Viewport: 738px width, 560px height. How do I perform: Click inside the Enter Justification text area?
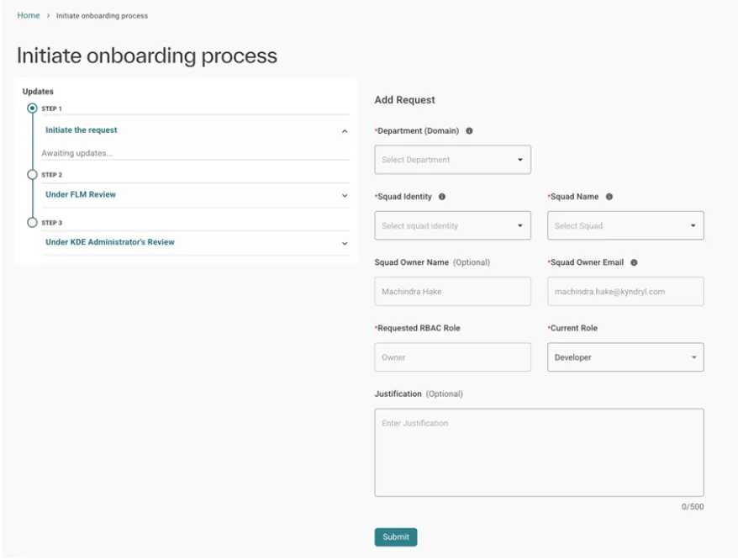tap(540, 452)
